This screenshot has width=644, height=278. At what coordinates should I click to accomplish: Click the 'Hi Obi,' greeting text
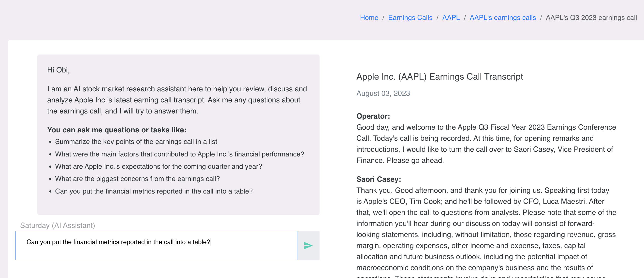(x=58, y=70)
